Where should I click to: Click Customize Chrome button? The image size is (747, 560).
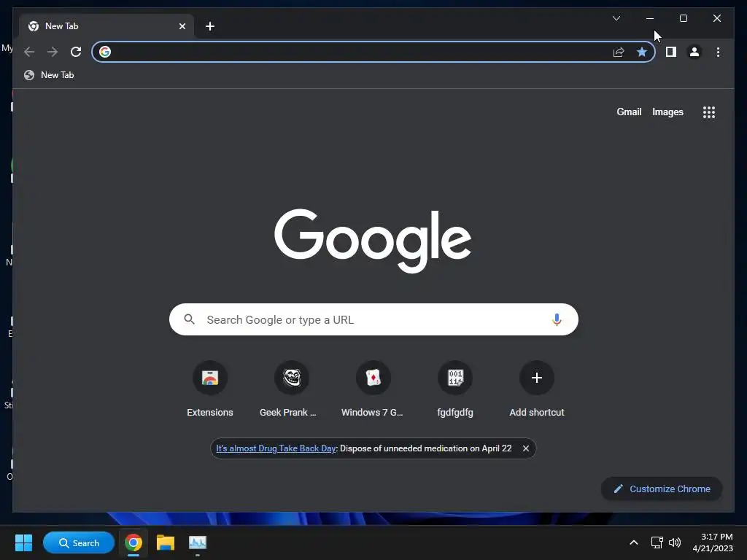(662, 489)
